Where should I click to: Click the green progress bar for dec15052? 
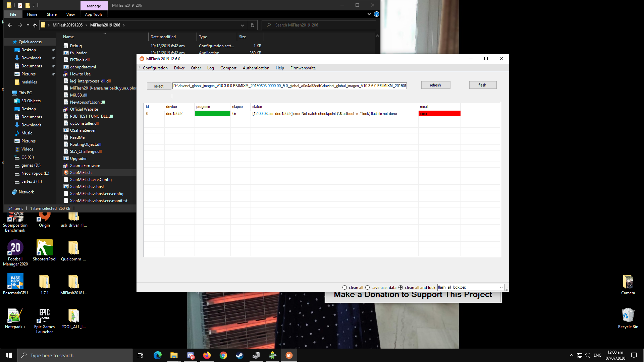212,114
